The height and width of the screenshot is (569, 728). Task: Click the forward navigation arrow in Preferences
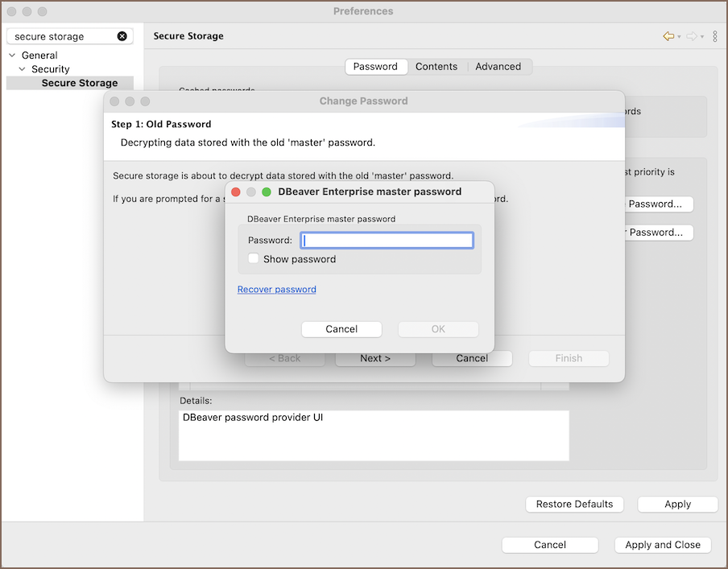click(x=691, y=36)
